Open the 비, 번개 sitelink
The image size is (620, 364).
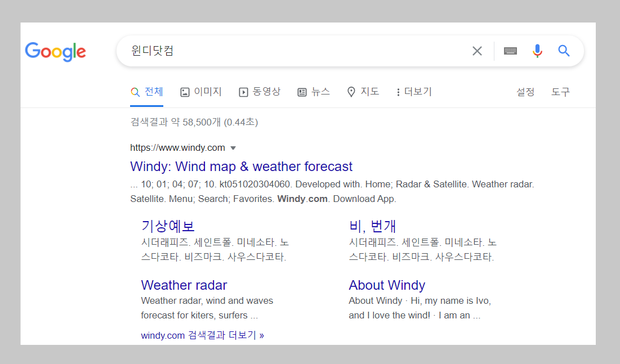[372, 226]
